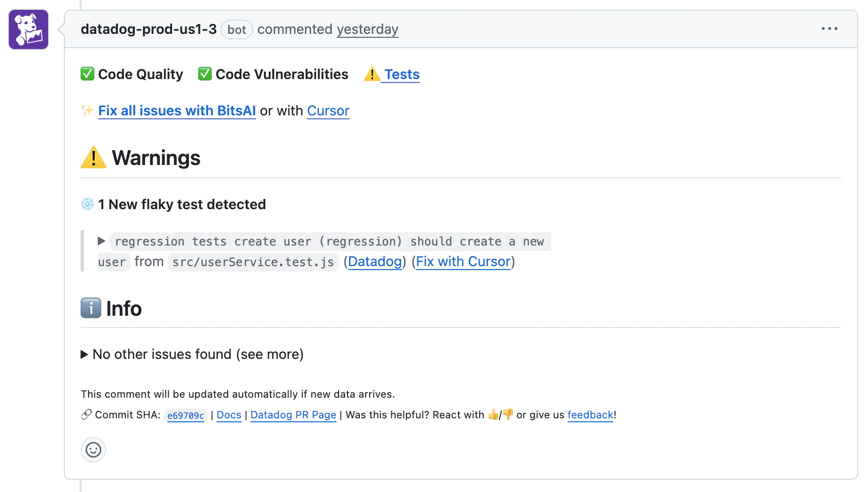Add a reaction with the smiley icon

coord(93,449)
